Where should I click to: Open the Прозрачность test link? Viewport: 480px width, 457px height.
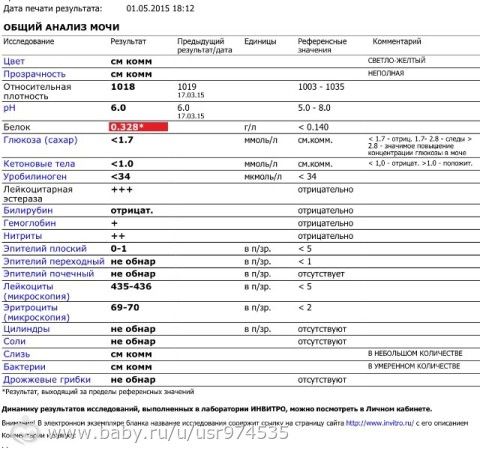(x=34, y=74)
